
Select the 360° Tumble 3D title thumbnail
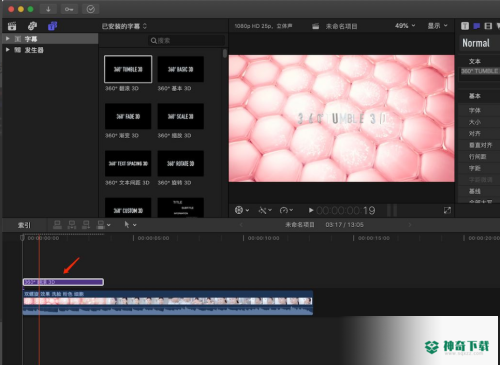coord(128,69)
